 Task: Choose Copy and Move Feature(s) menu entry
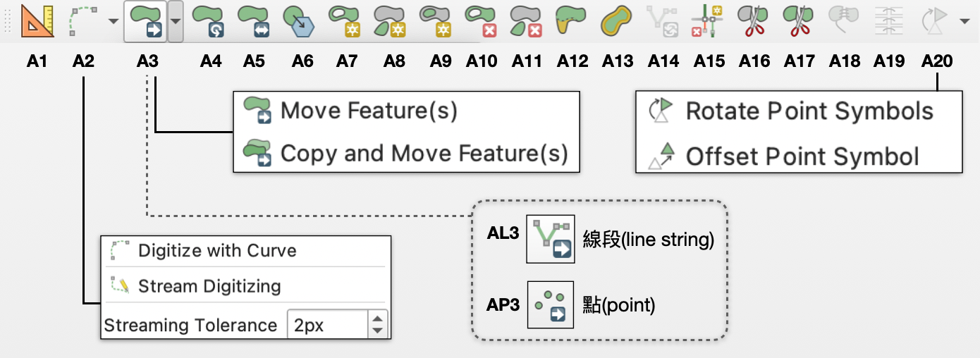tap(423, 153)
